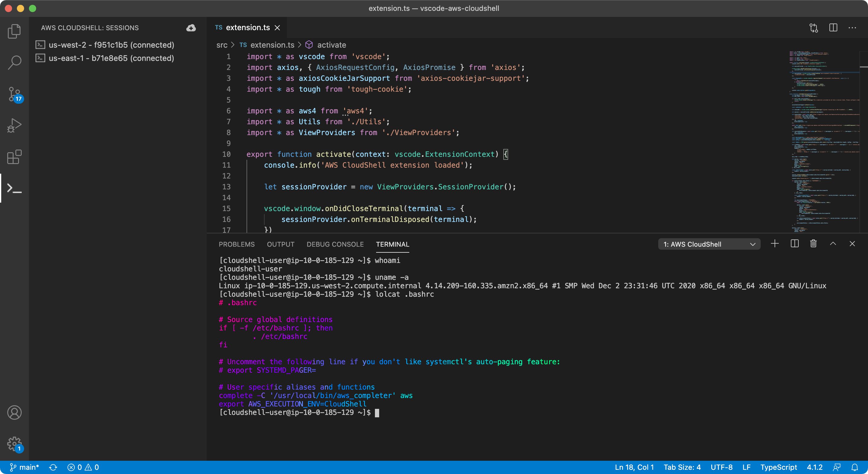Open Source Control with 17 changes
868x474 pixels.
(x=14, y=94)
